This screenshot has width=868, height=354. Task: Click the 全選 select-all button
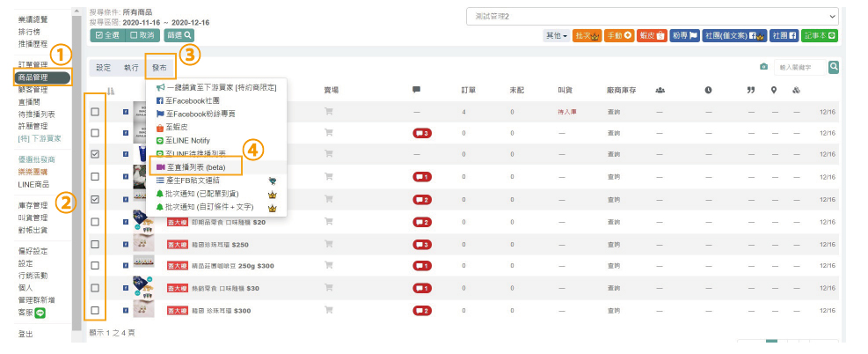pos(107,35)
